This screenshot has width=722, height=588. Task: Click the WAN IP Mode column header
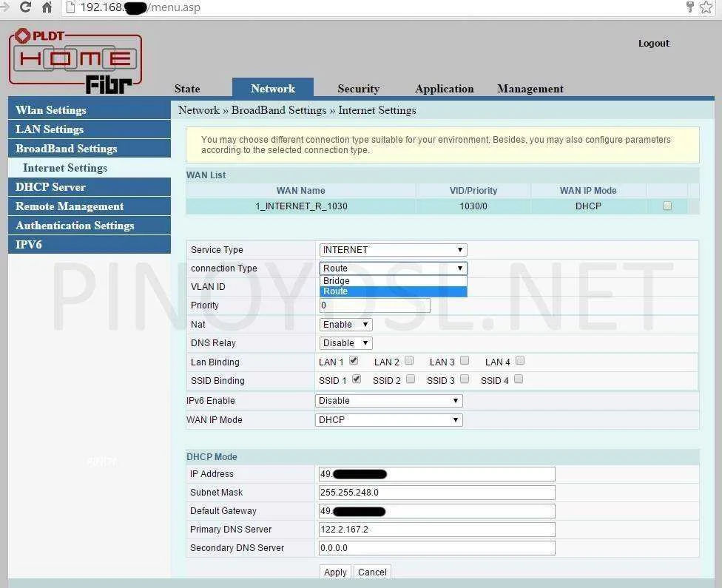tap(588, 190)
